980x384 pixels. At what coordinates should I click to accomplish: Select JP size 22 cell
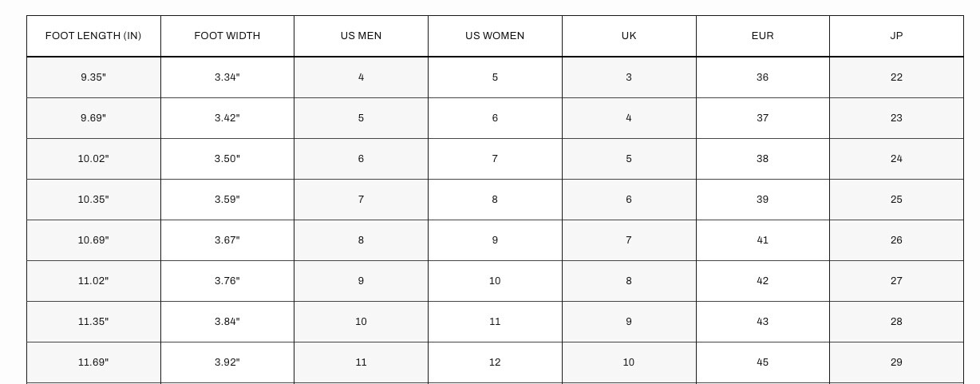pos(896,77)
